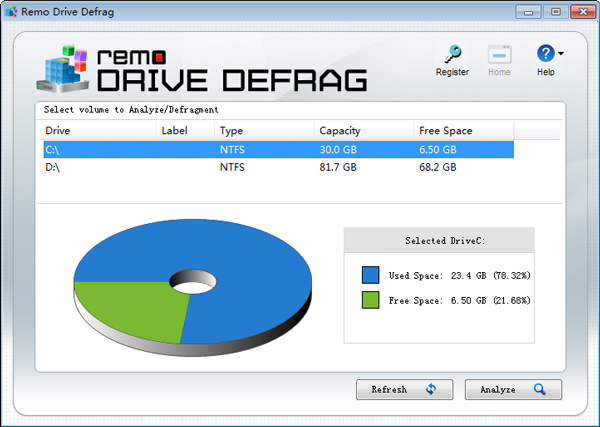Viewport: 600px width, 427px height.
Task: Click the title bar app icon
Action: [11, 12]
